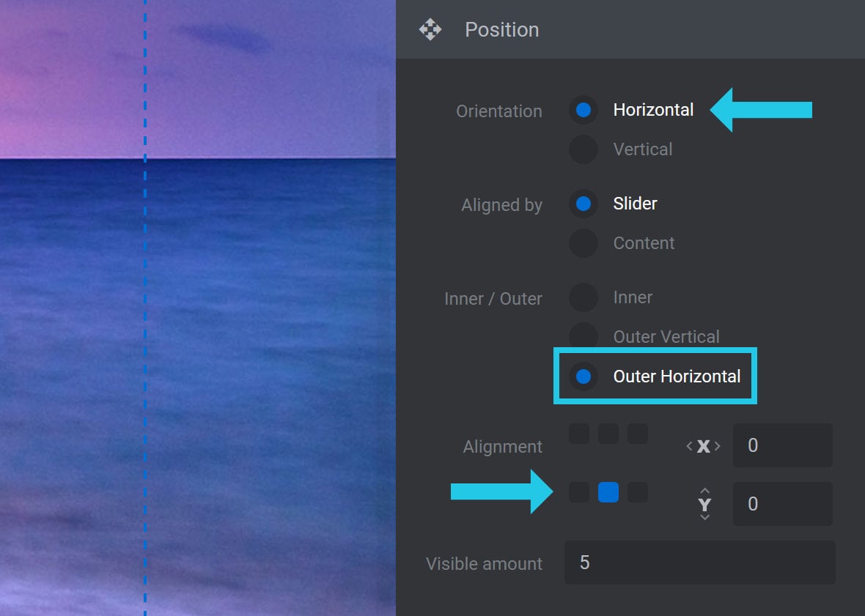Click the Aligned by label
The width and height of the screenshot is (865, 616).
[x=502, y=205]
